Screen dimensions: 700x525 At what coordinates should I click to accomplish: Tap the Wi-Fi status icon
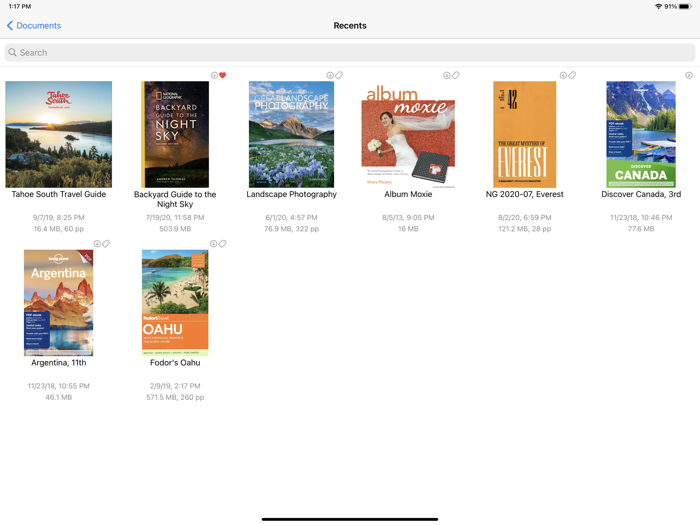click(x=658, y=6)
